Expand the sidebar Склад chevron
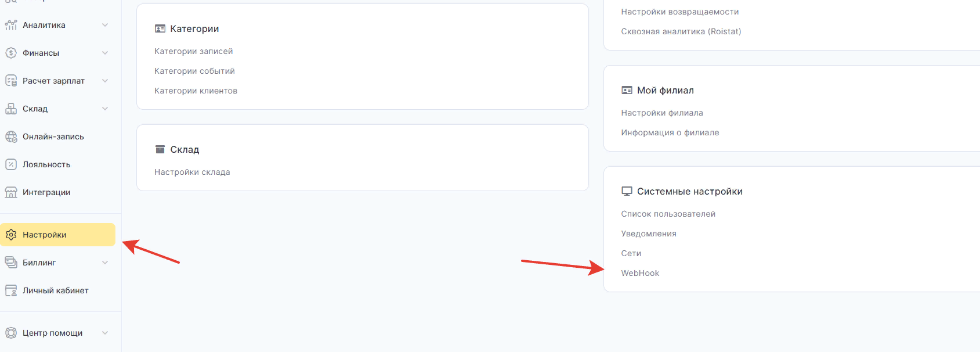Image resolution: width=980 pixels, height=352 pixels. click(x=105, y=109)
